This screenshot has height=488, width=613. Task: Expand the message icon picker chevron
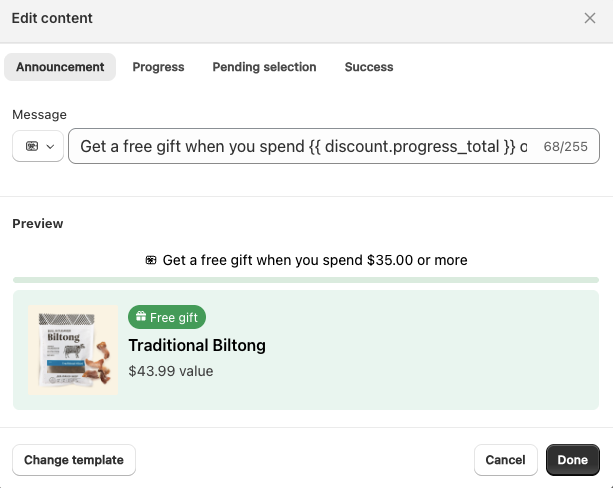[x=50, y=146]
